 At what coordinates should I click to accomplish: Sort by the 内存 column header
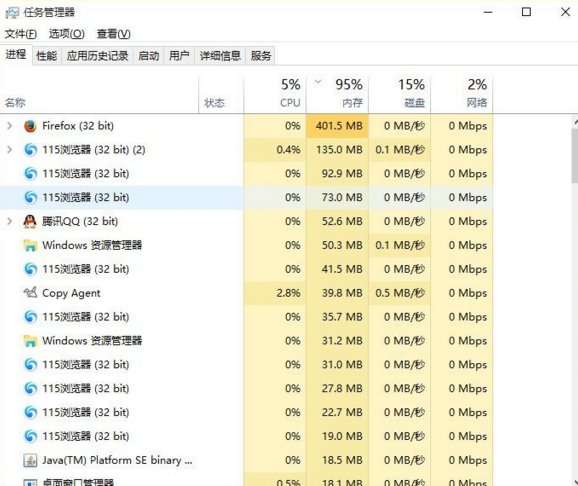337,94
